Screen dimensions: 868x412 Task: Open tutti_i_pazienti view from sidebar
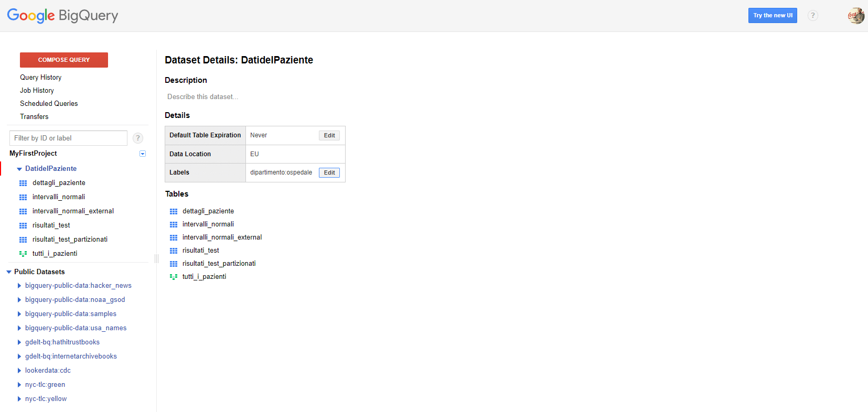coord(55,253)
